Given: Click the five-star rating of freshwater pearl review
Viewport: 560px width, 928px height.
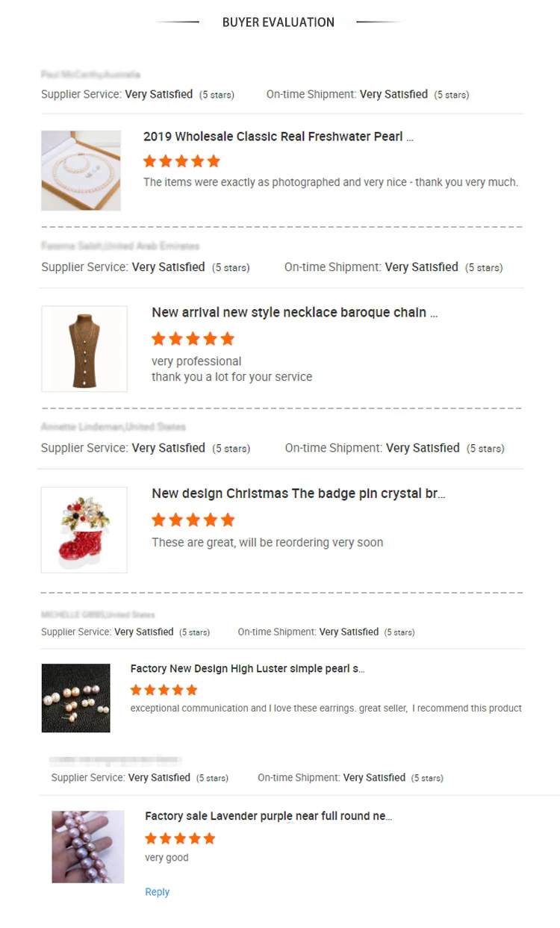Looking at the screenshot, I should coord(181,161).
